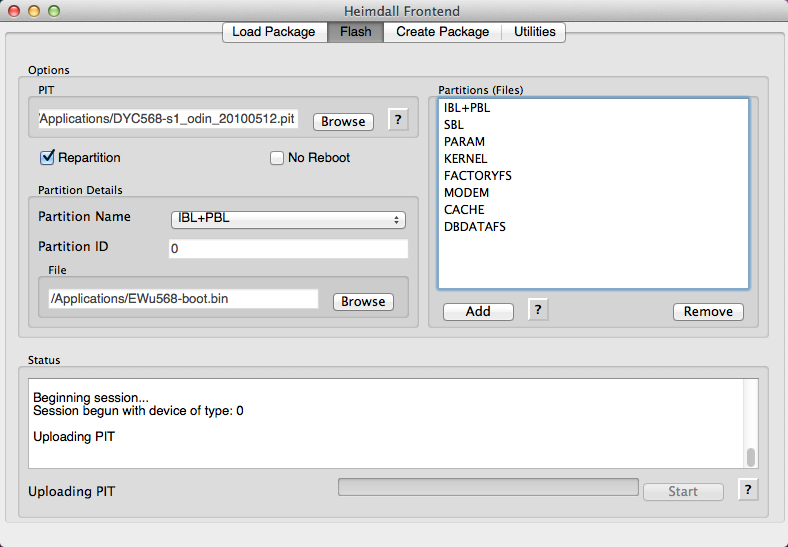The width and height of the screenshot is (788, 547).
Task: Click the upload progress bar
Action: click(488, 487)
